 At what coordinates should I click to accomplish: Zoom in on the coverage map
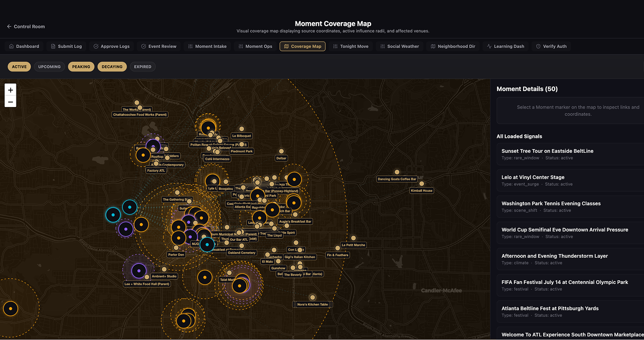(10, 90)
